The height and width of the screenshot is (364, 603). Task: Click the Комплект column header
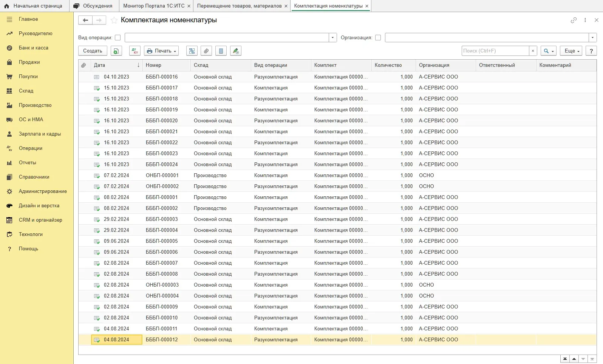click(x=341, y=65)
